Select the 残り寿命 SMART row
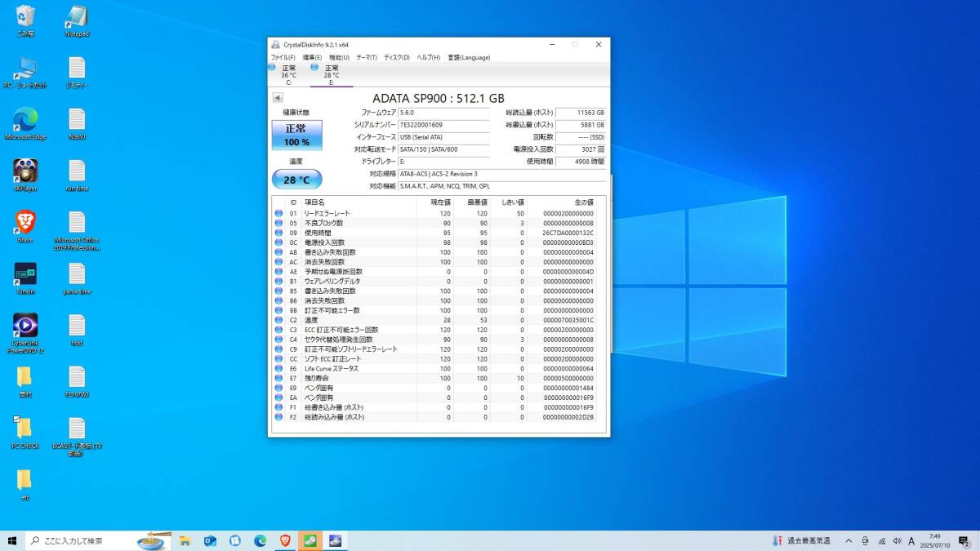Viewport: 980px width, 551px height. pyautogui.click(x=435, y=378)
